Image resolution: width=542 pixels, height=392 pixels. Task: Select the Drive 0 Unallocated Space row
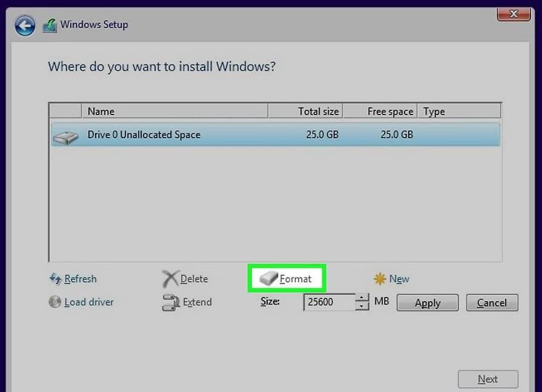(x=276, y=135)
